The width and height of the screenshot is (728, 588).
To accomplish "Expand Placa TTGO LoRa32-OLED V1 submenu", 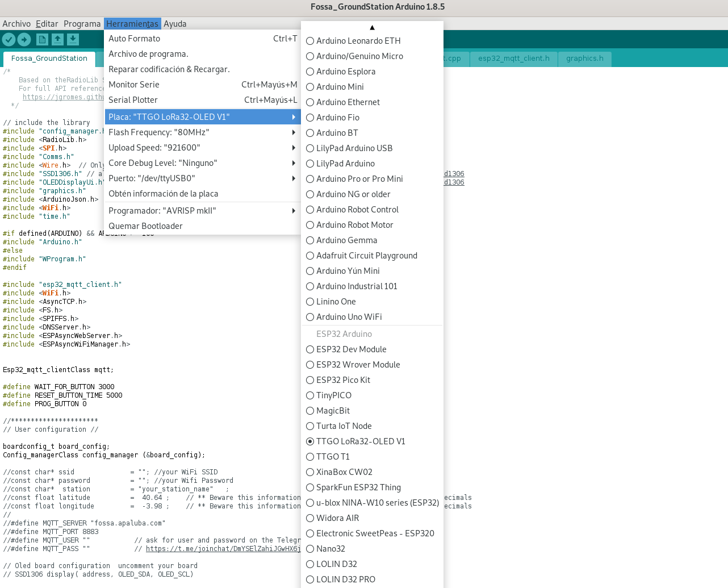I will tap(202, 117).
